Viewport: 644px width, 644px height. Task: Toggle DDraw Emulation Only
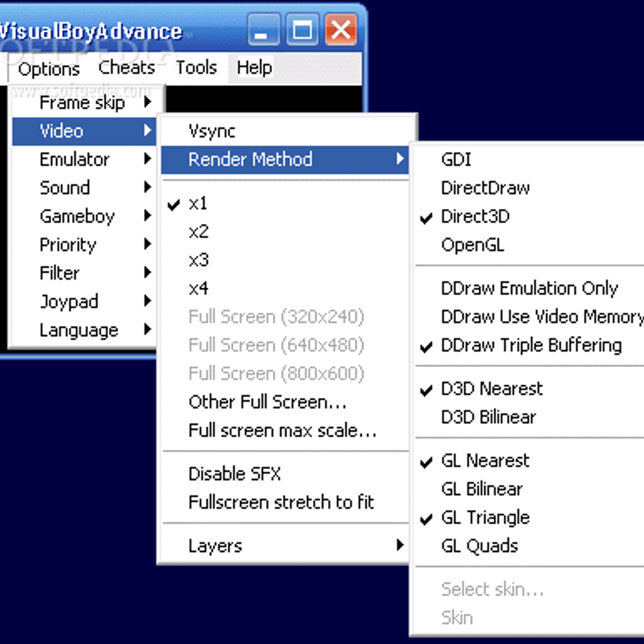(529, 288)
